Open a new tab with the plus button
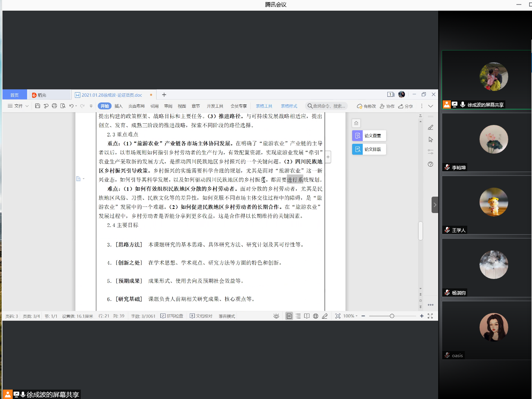 [x=164, y=95]
